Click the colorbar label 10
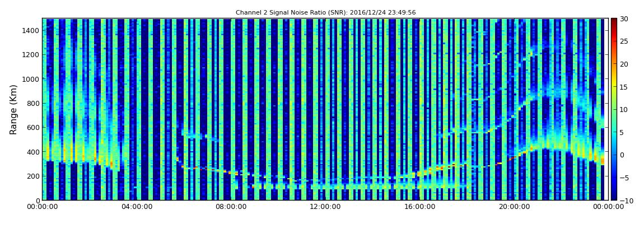 [624, 109]
